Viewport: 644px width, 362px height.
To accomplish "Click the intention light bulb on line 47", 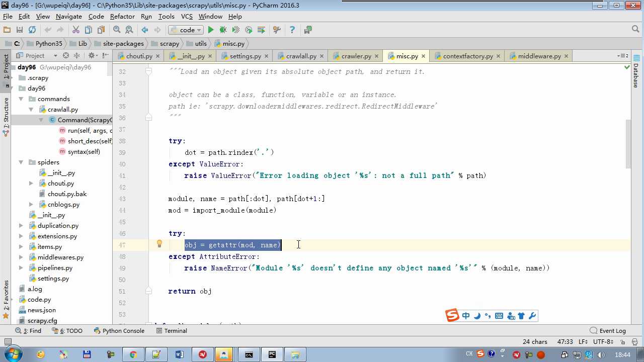I will (x=159, y=244).
